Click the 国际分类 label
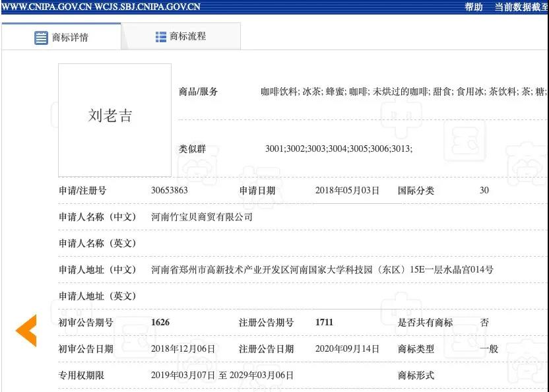Image resolution: width=549 pixels, height=392 pixels. point(416,191)
